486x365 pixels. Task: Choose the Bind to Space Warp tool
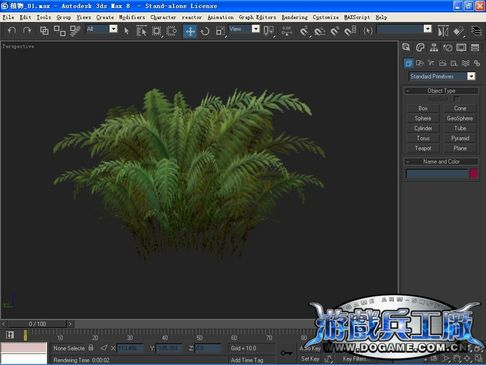click(x=75, y=31)
